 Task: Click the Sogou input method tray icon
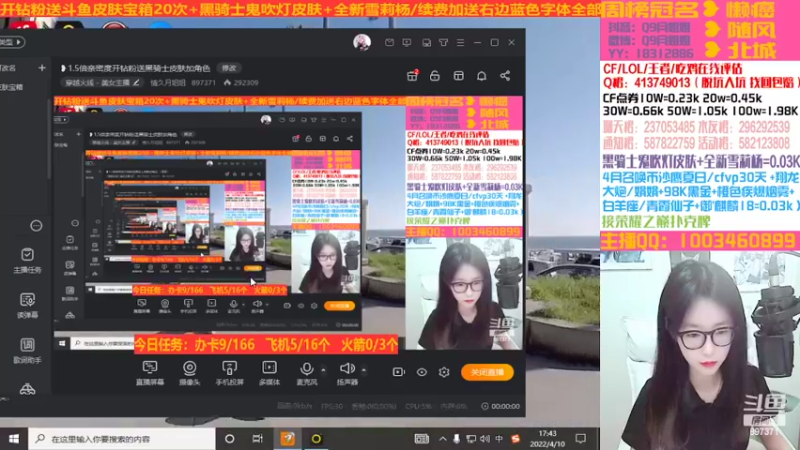pos(515,439)
